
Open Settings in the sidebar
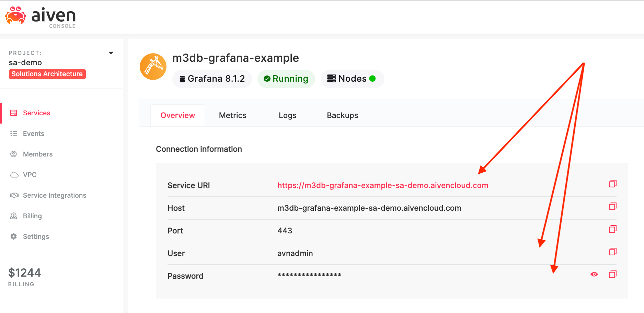[x=36, y=236]
